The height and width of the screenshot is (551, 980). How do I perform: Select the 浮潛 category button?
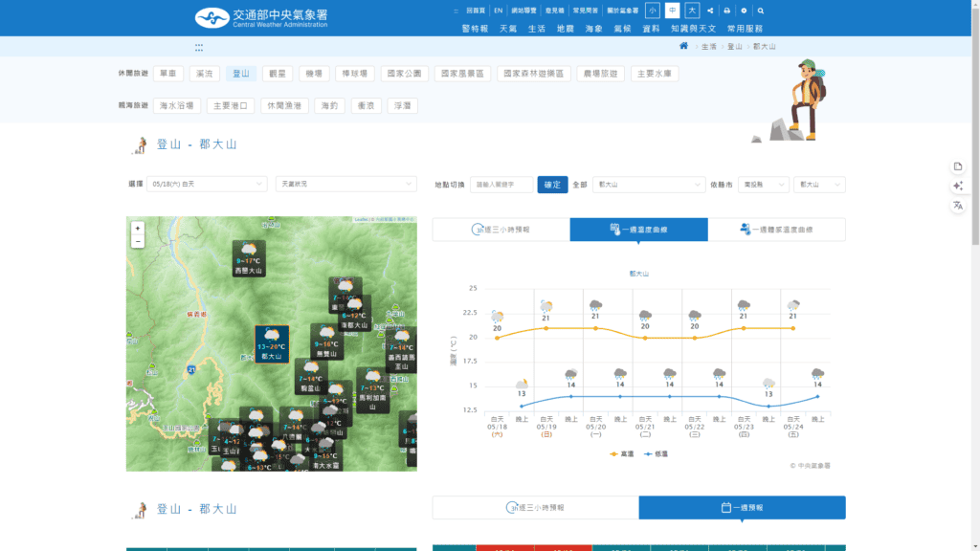point(403,106)
